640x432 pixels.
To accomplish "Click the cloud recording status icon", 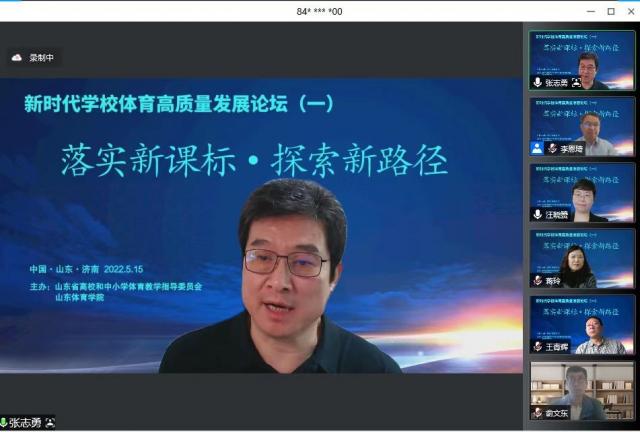I will (x=16, y=58).
